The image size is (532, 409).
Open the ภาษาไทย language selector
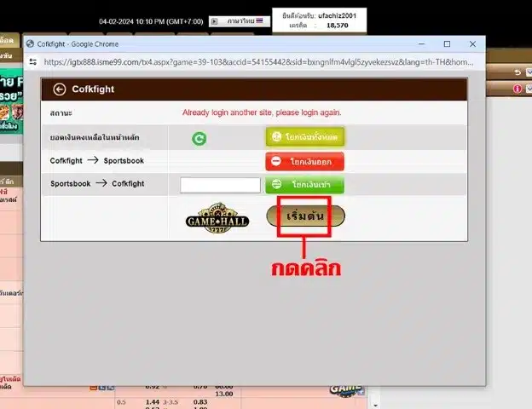click(240, 21)
